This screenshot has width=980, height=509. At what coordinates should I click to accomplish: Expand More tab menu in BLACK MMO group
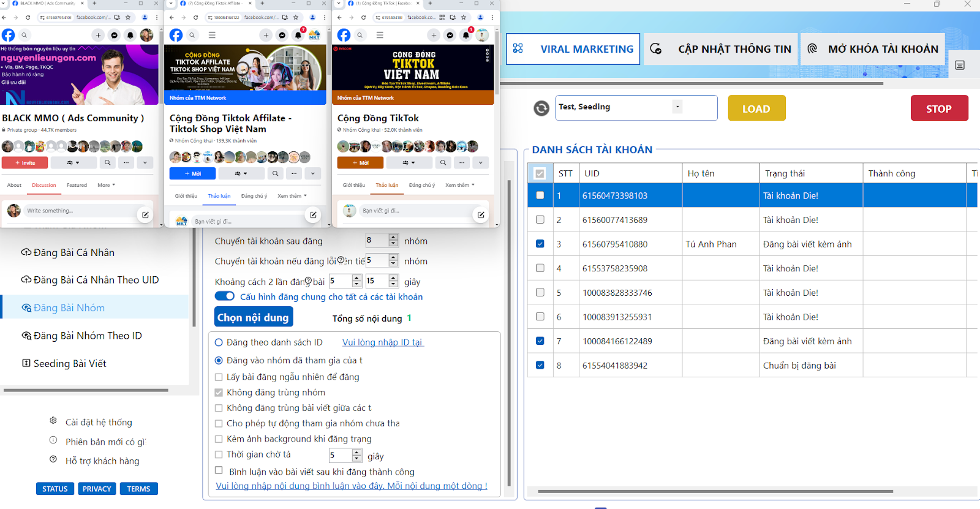pos(107,185)
